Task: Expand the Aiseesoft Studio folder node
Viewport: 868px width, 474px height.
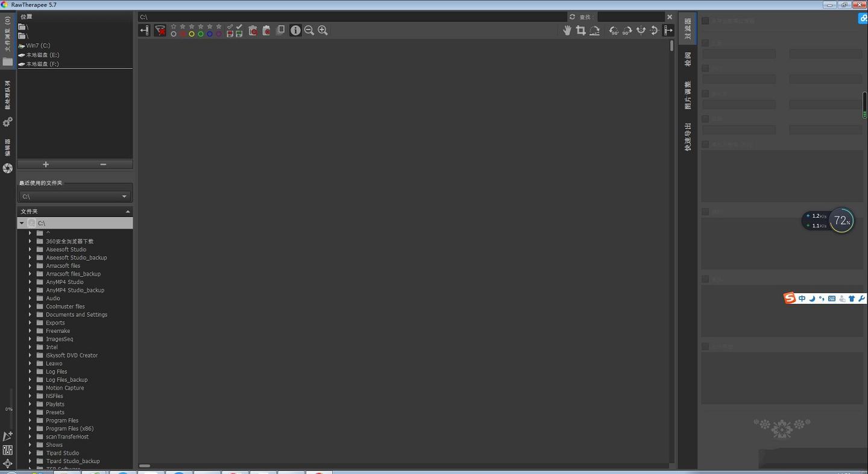Action: pos(30,250)
